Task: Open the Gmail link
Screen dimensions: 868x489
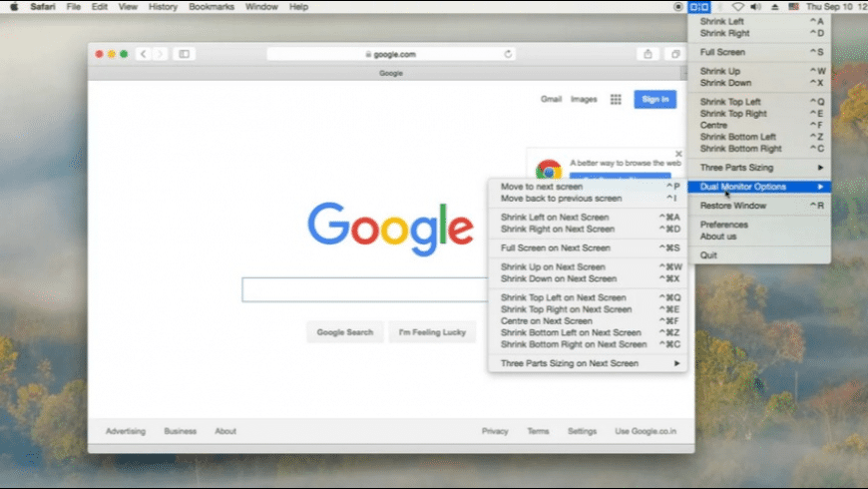Action: 551,99
